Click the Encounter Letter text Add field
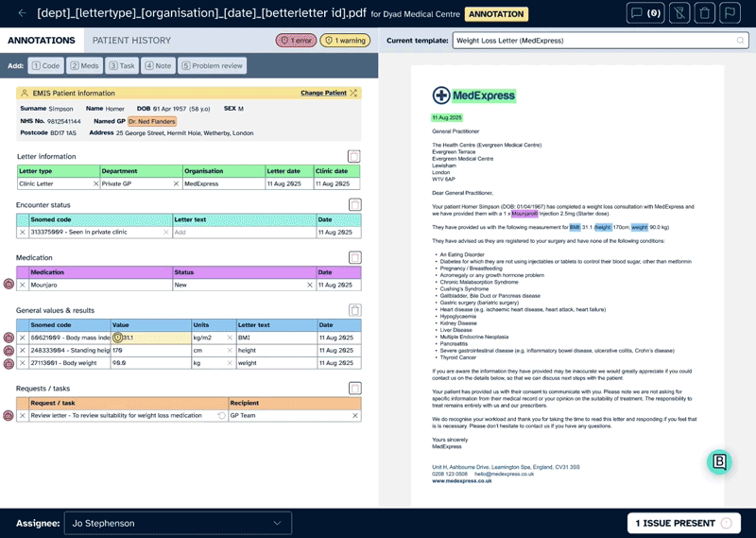This screenshot has height=538, width=756. pos(244,232)
